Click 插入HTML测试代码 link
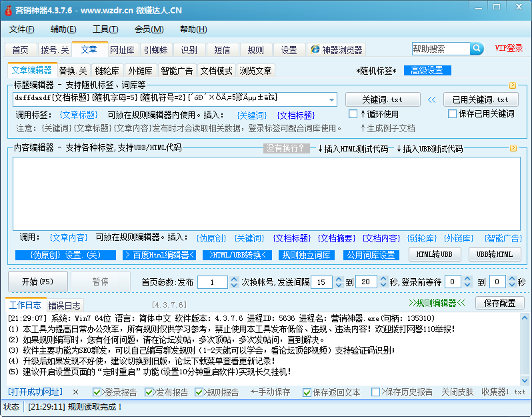The height and width of the screenshot is (417, 532). (353, 149)
